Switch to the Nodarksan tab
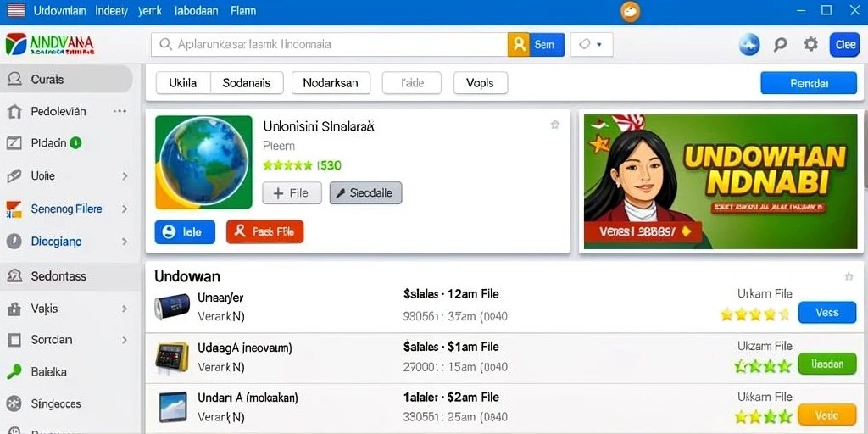Viewport: 868px width, 434px height. (331, 83)
